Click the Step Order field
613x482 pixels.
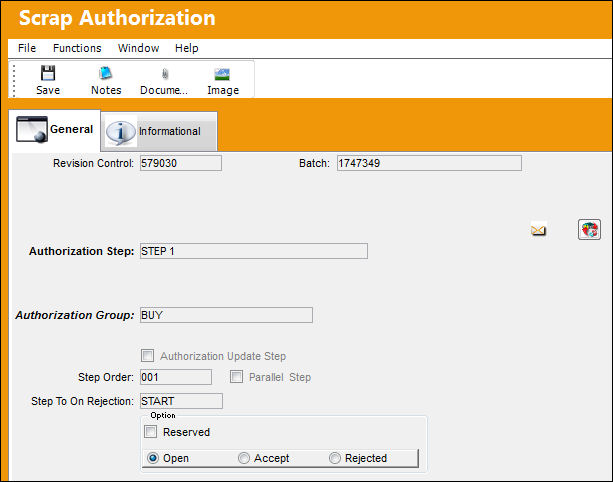tap(176, 377)
